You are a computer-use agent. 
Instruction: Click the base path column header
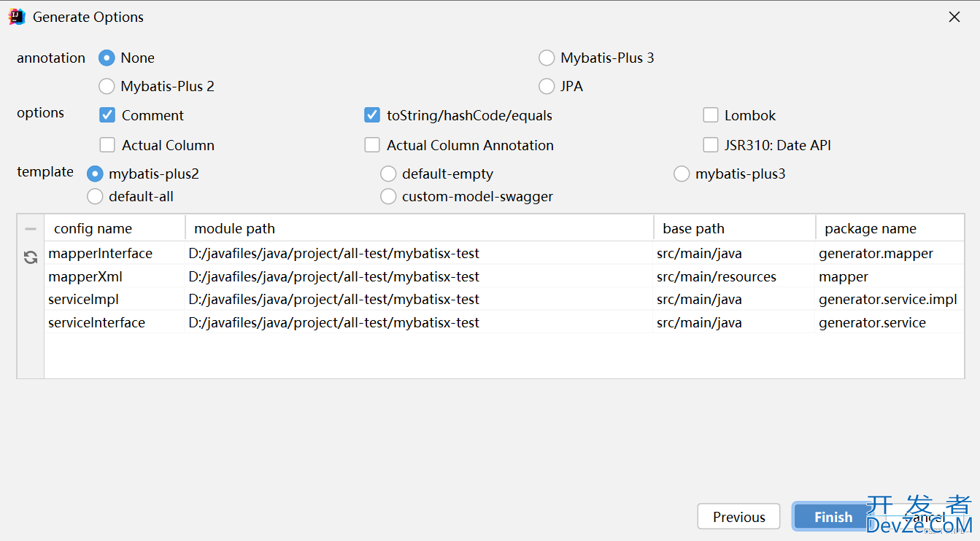[735, 228]
